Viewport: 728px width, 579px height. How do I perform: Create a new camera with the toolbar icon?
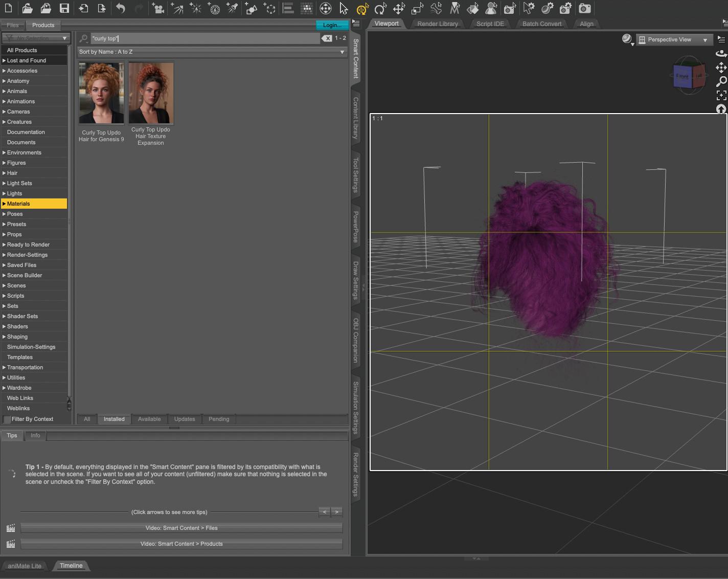[158, 8]
